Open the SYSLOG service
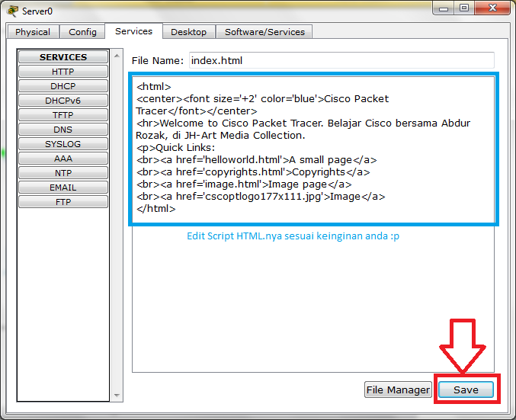 (x=63, y=144)
